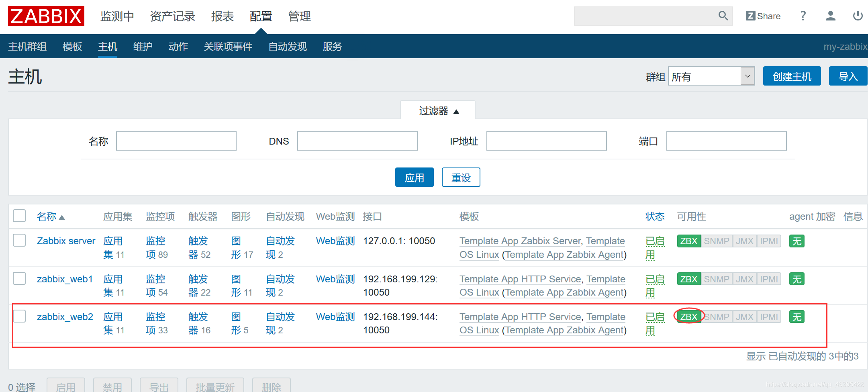Check the zabbix_web1 row checkbox
This screenshot has width=868, height=392.
coord(19,278)
